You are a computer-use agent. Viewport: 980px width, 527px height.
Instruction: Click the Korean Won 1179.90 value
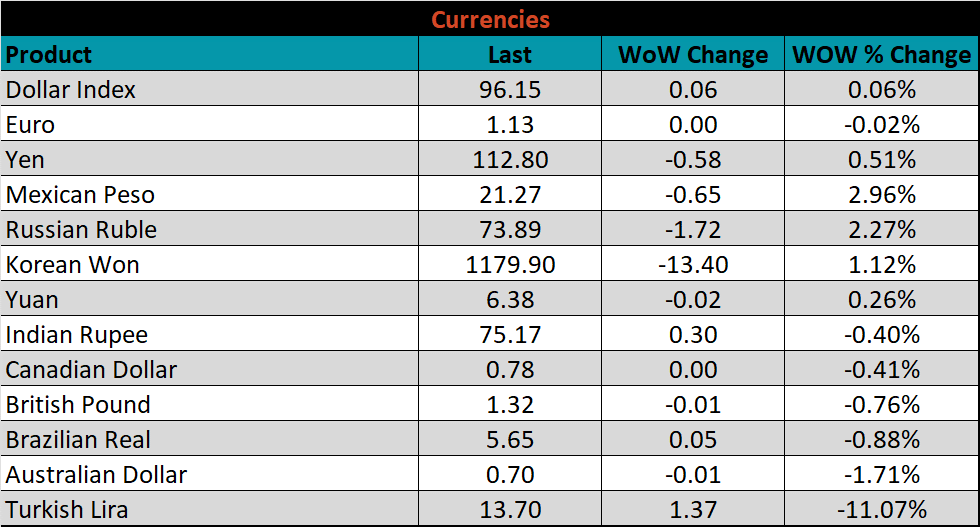pos(510,265)
